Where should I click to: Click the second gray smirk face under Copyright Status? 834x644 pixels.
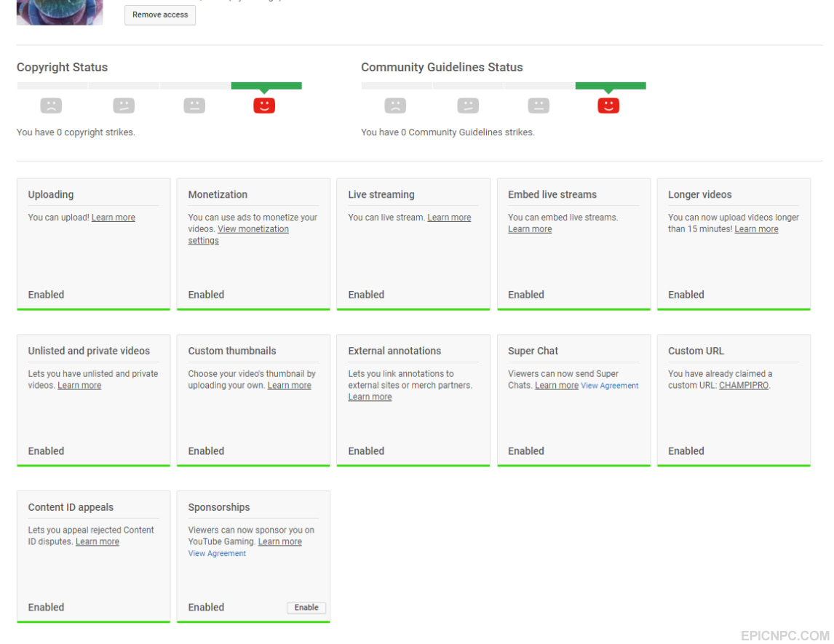pos(124,106)
